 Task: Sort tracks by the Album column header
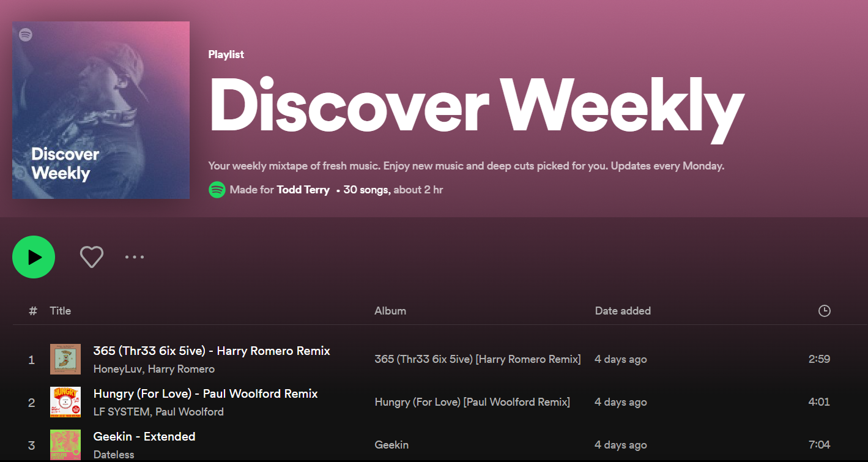(390, 311)
